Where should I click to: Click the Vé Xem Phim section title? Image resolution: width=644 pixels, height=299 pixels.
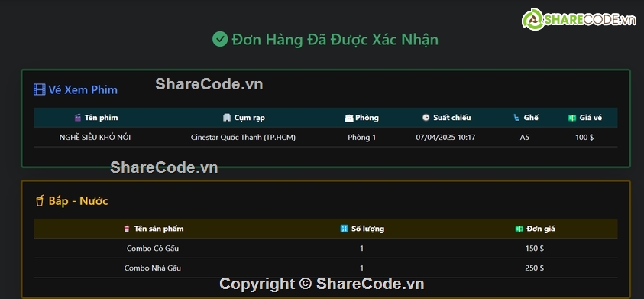83,89
